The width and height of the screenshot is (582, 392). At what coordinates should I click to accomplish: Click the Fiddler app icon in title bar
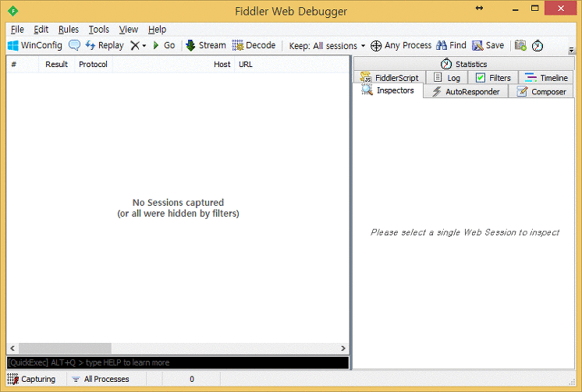point(13,11)
